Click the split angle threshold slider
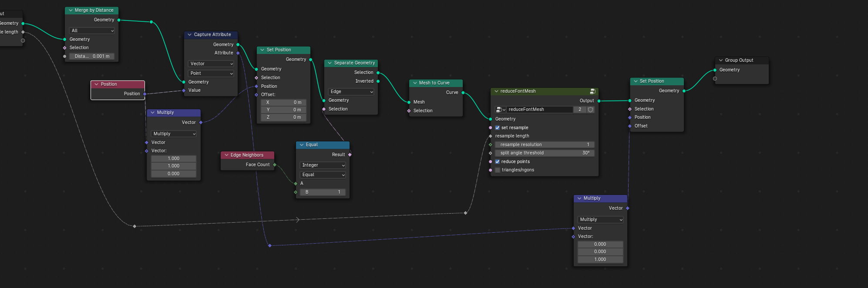The height and width of the screenshot is (288, 868). pos(544,153)
